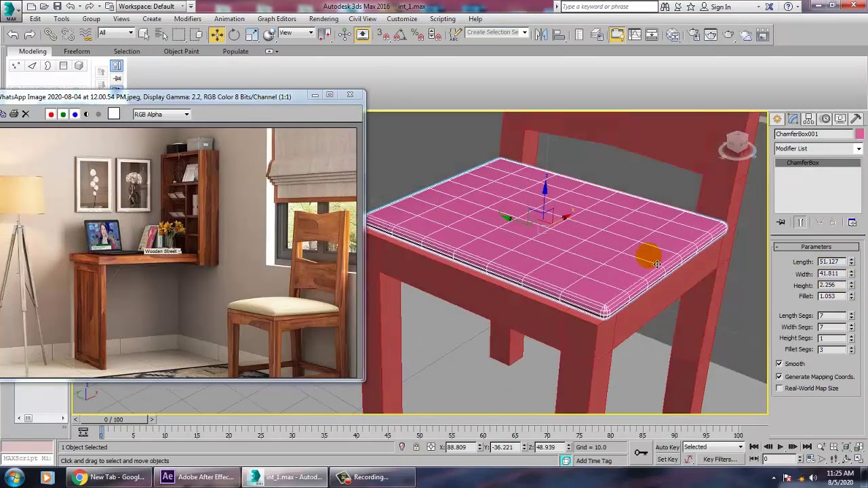Click the Auto Key button
868x488 pixels.
click(x=667, y=447)
